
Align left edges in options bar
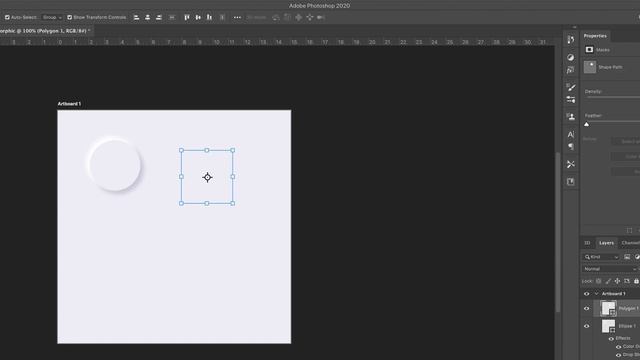137,18
